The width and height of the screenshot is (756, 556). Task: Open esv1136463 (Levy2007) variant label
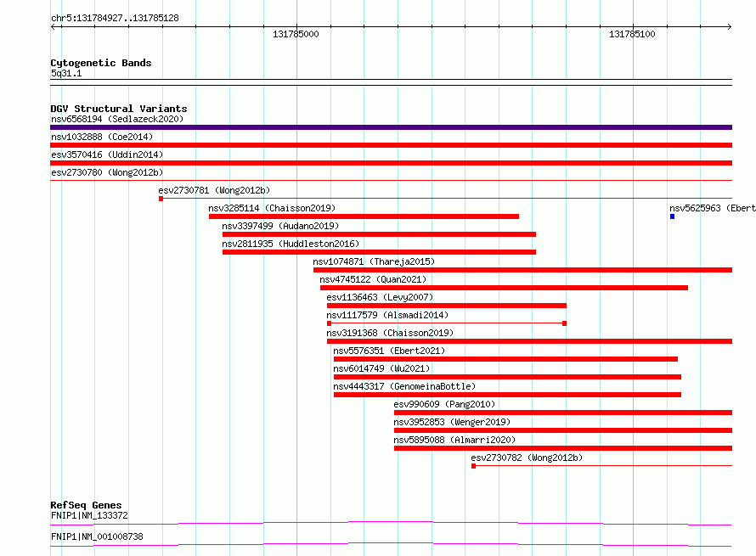point(380,297)
